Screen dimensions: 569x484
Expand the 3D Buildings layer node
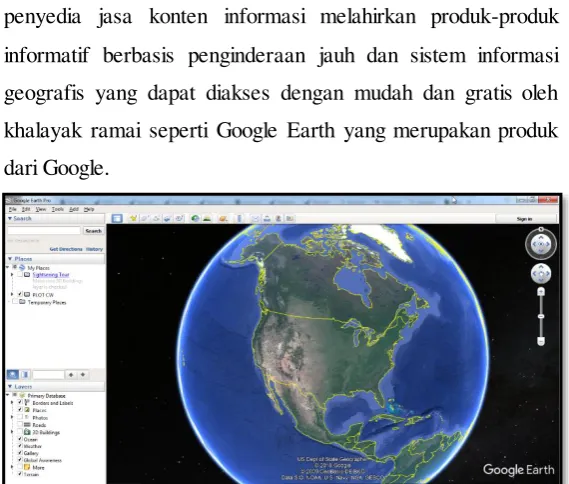click(x=13, y=432)
